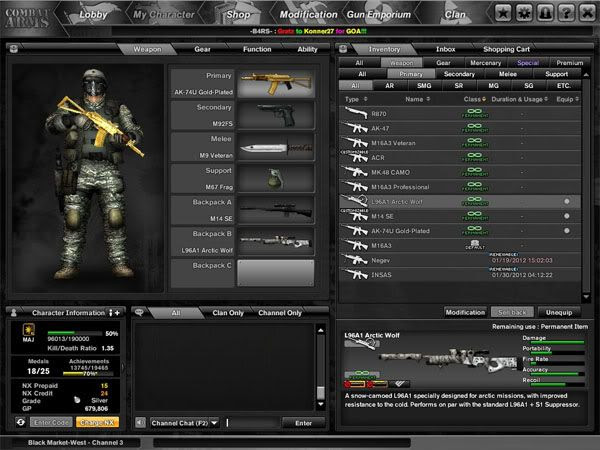Click the Charge NX button
The width and height of the screenshot is (600, 450).
point(97,422)
